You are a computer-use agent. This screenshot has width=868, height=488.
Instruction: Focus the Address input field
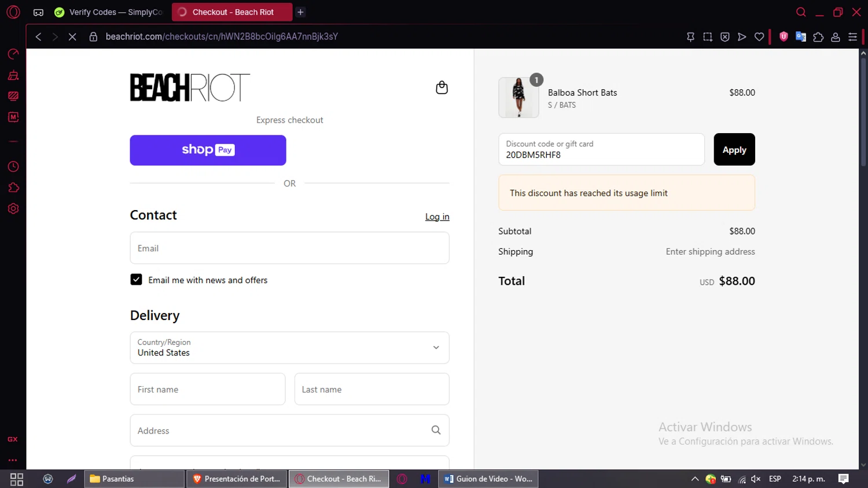(x=289, y=430)
